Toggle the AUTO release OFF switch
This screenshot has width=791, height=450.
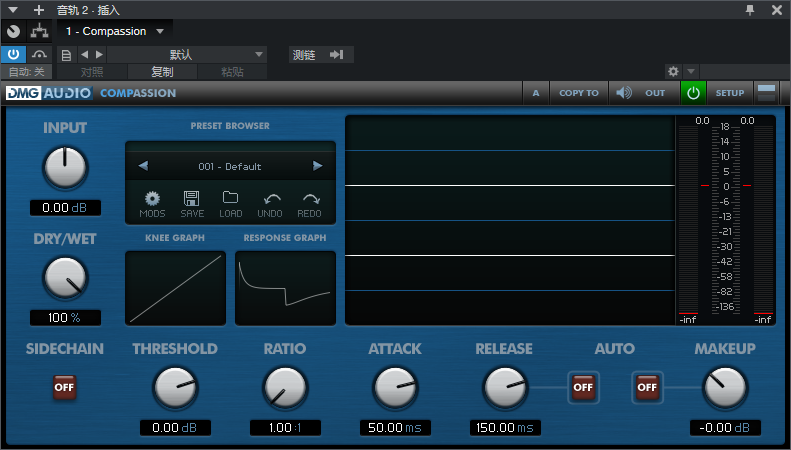point(583,387)
